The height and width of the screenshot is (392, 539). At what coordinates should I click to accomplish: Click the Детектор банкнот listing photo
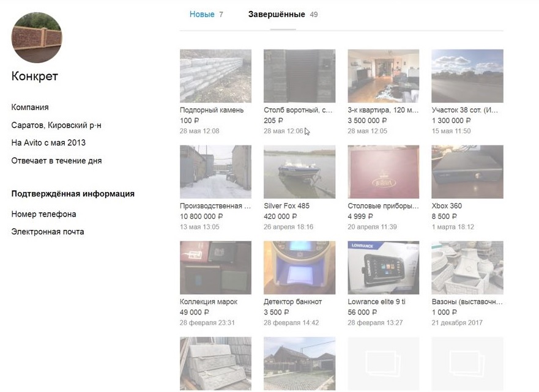[x=299, y=268]
